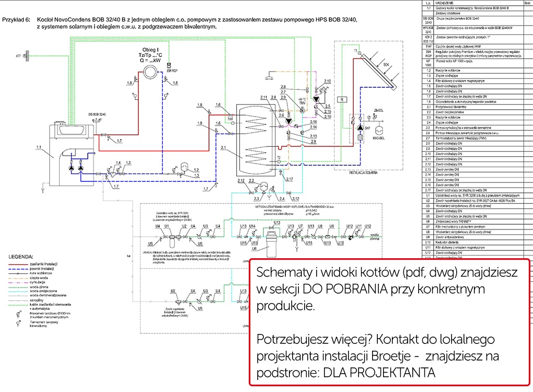Select row 2.1 'Podgrzewacz biwalentny'
Image resolution: width=533 pixels, height=392 pixels.
point(477,107)
